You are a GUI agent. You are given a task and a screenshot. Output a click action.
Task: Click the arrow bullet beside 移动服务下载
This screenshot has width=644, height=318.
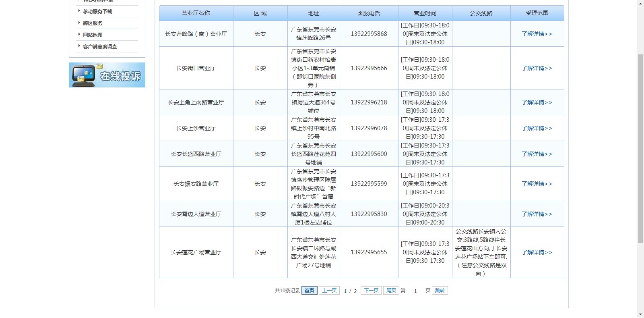(x=79, y=11)
